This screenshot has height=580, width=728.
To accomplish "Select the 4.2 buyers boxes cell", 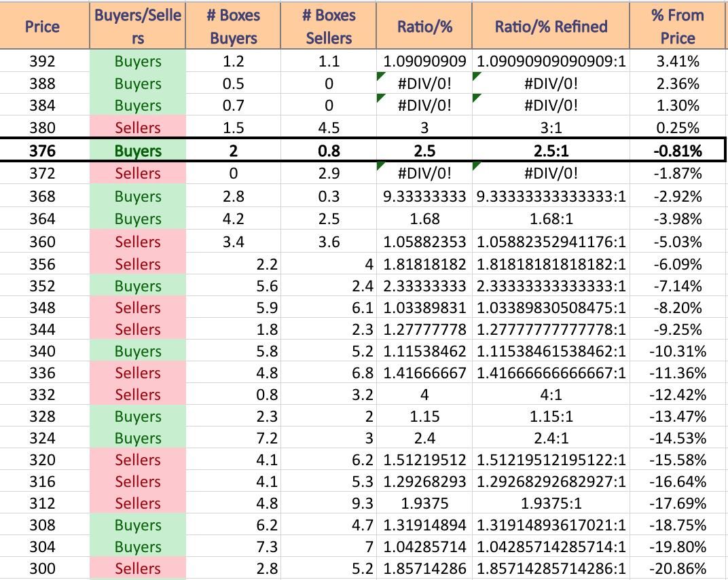I will click(x=233, y=218).
